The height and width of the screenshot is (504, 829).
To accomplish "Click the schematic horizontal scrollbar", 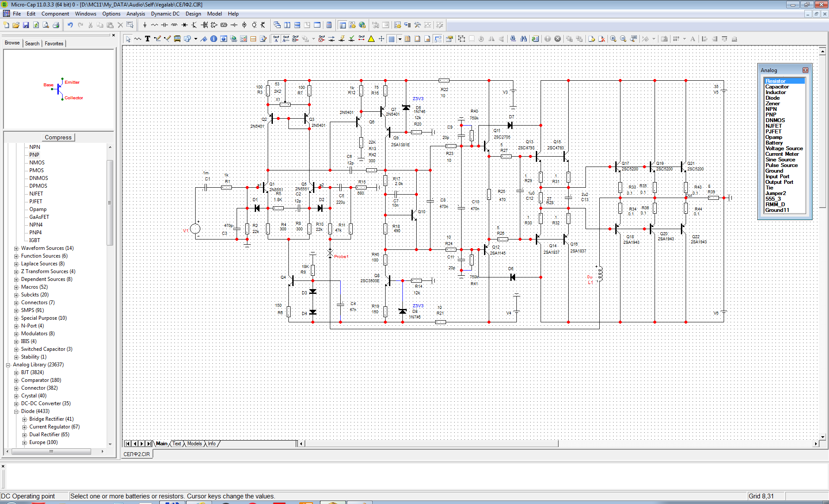I will [x=432, y=444].
